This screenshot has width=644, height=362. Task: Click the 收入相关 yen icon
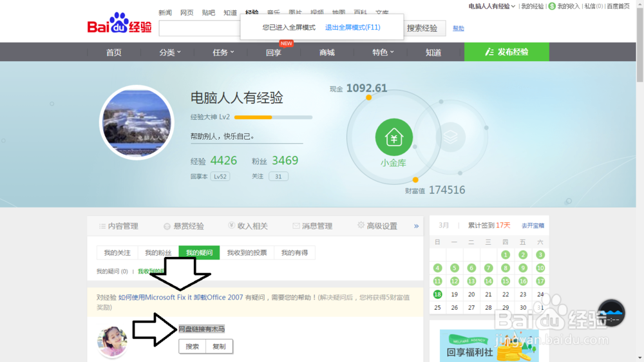231,225
